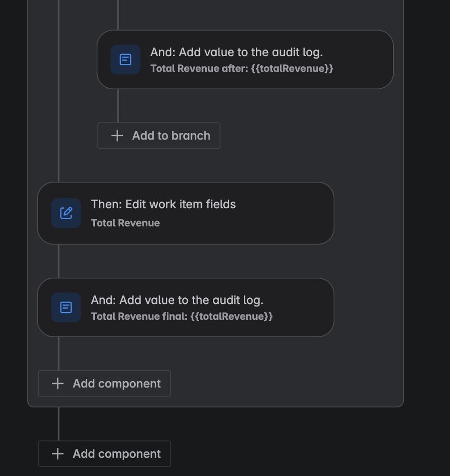Image resolution: width=450 pixels, height=476 pixels.
Task: Add component at bottom of the rule
Action: (x=104, y=454)
